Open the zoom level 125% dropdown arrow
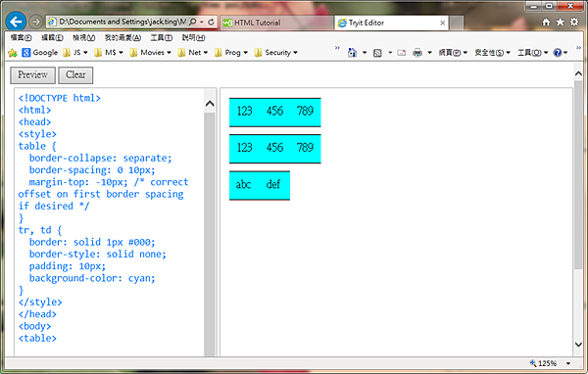The height and width of the screenshot is (374, 588). [x=568, y=363]
